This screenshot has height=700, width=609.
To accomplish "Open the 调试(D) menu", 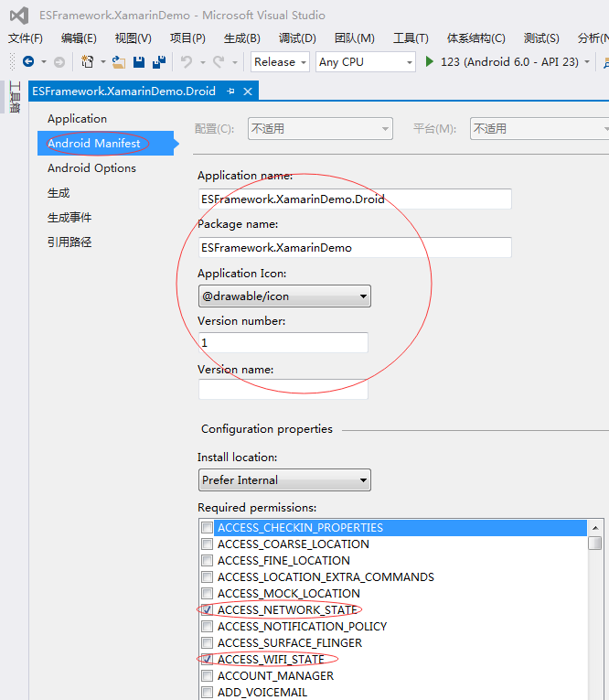I will pyautogui.click(x=297, y=38).
